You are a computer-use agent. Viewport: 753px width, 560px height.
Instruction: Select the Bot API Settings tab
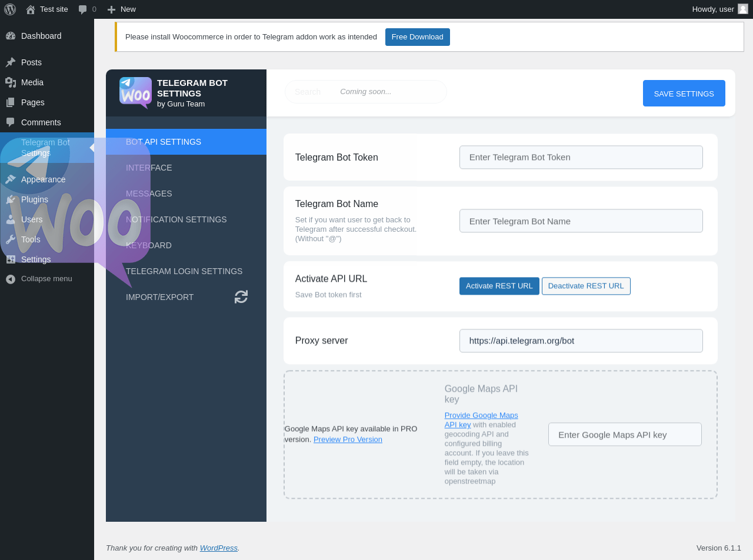click(x=186, y=142)
